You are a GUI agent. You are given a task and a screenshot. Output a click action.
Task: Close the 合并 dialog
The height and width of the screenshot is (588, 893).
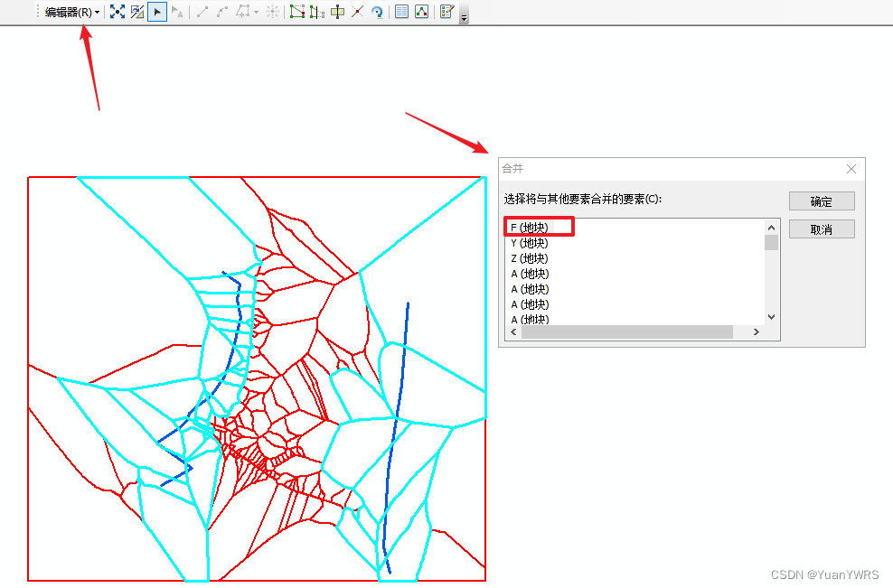(x=851, y=169)
